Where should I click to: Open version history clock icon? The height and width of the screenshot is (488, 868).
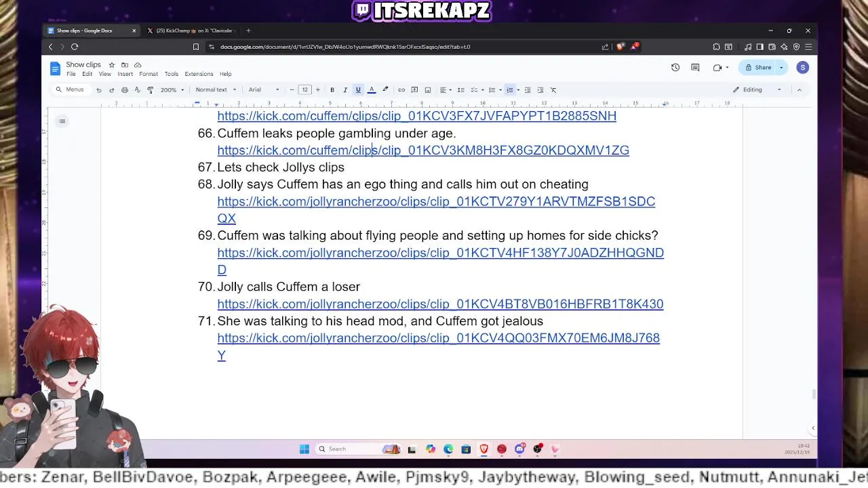point(675,67)
